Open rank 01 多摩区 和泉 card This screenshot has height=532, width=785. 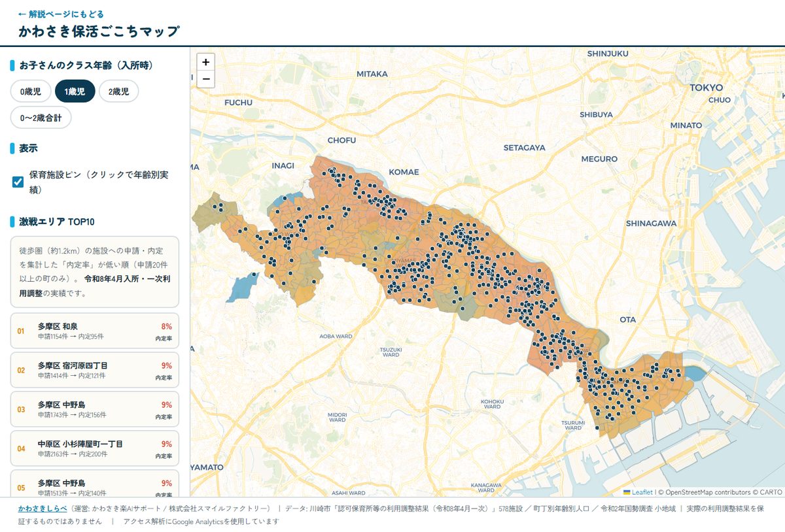pyautogui.click(x=95, y=331)
